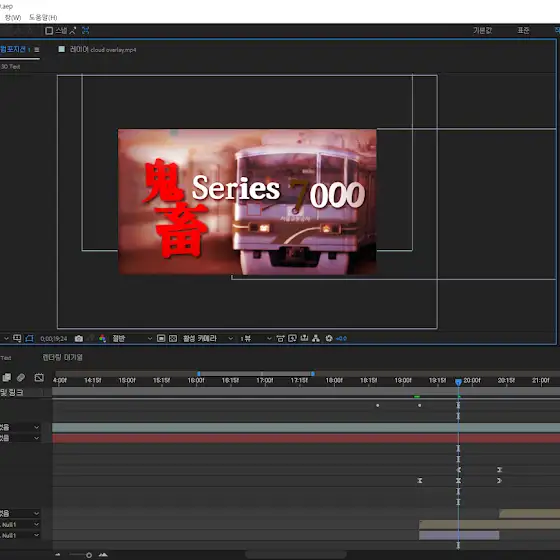Toggle the transparency grid icon

tap(173, 338)
